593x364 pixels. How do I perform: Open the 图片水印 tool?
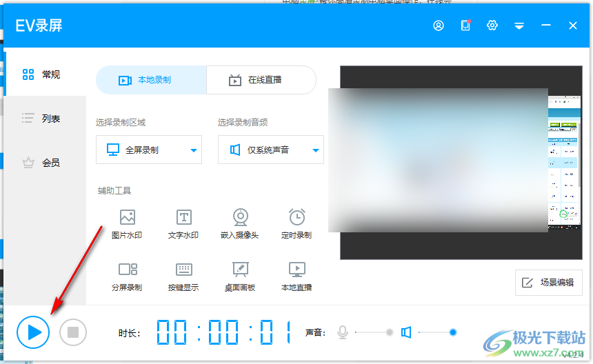tap(127, 224)
